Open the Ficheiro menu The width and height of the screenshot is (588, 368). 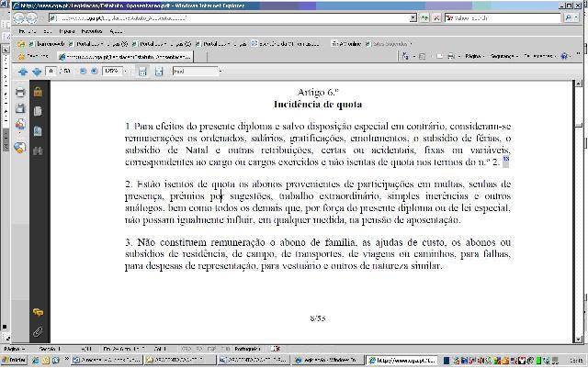pos(27,31)
